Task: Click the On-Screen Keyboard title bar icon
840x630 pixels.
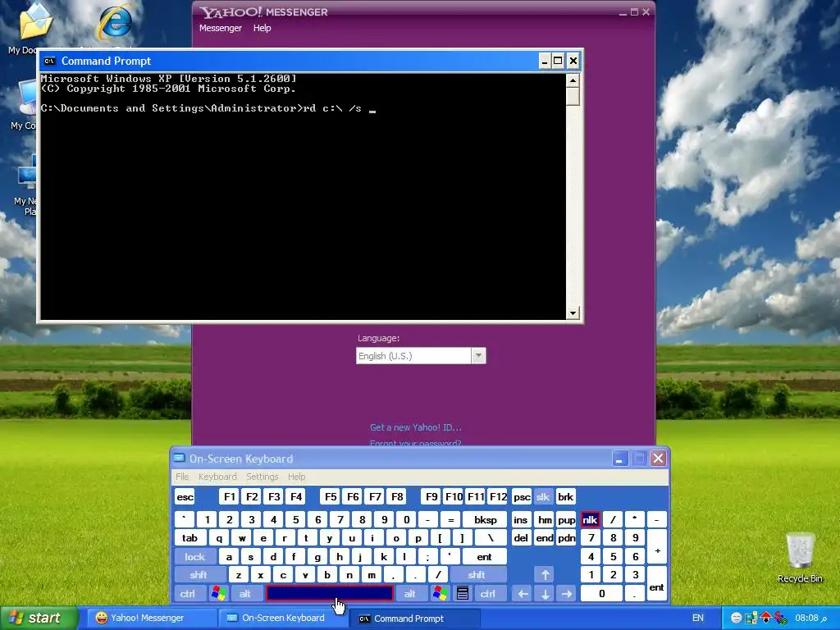Action: (x=180, y=459)
